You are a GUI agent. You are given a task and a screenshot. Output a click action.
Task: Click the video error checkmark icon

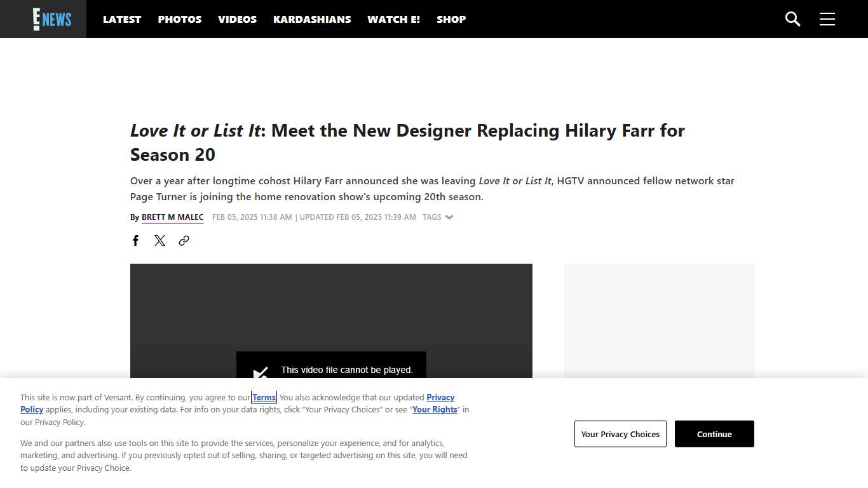[261, 374]
